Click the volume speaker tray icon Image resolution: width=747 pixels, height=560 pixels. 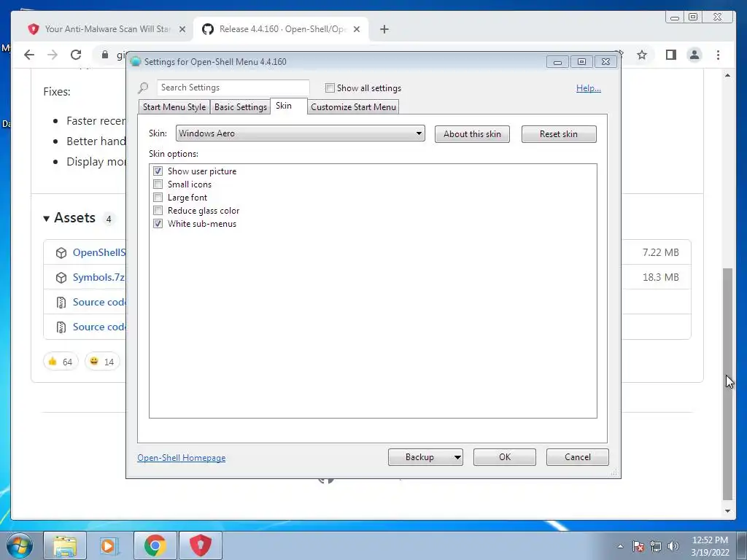point(673,546)
